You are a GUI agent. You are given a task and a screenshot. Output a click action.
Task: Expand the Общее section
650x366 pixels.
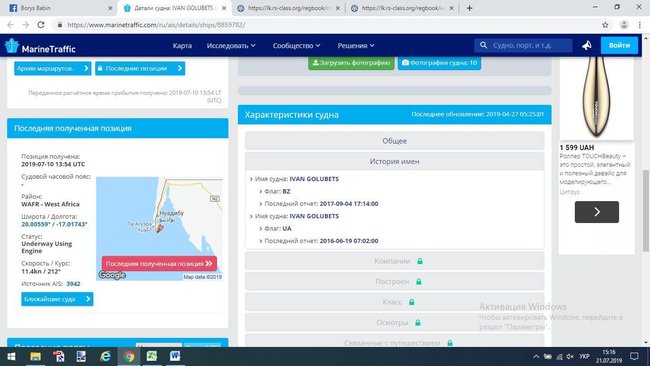click(394, 141)
